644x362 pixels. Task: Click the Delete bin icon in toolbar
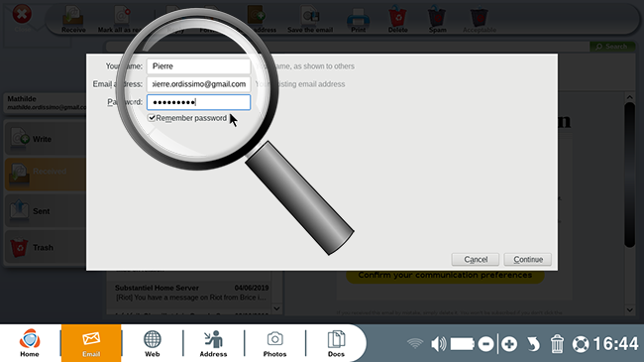point(397,19)
